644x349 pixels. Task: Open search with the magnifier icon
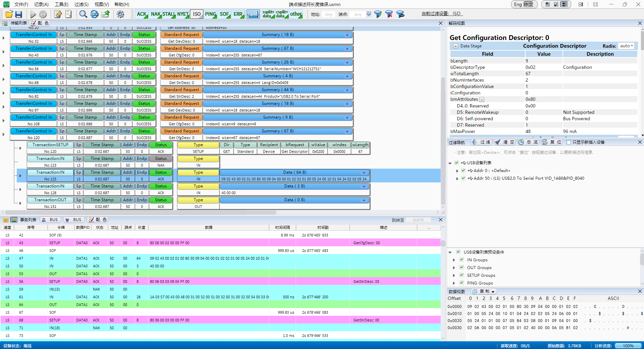[83, 14]
